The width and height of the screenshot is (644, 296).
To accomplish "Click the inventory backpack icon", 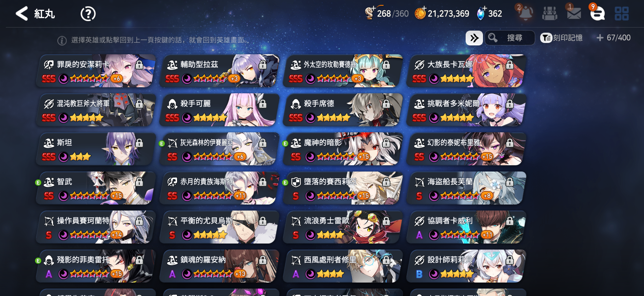I will click(x=549, y=13).
